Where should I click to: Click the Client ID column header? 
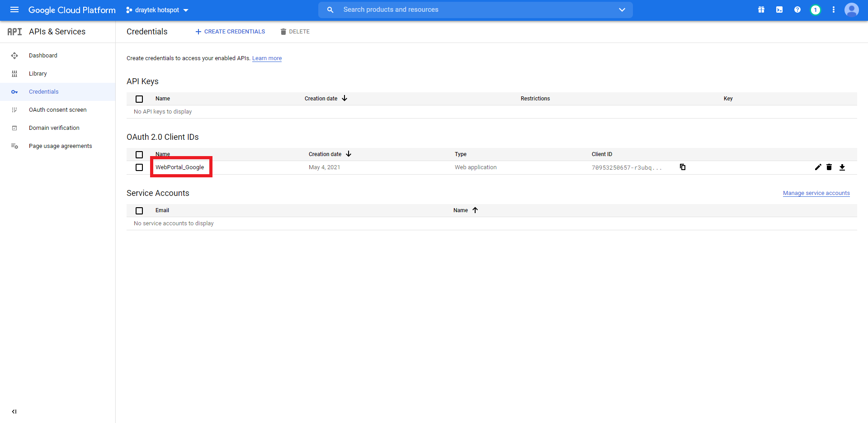click(602, 154)
